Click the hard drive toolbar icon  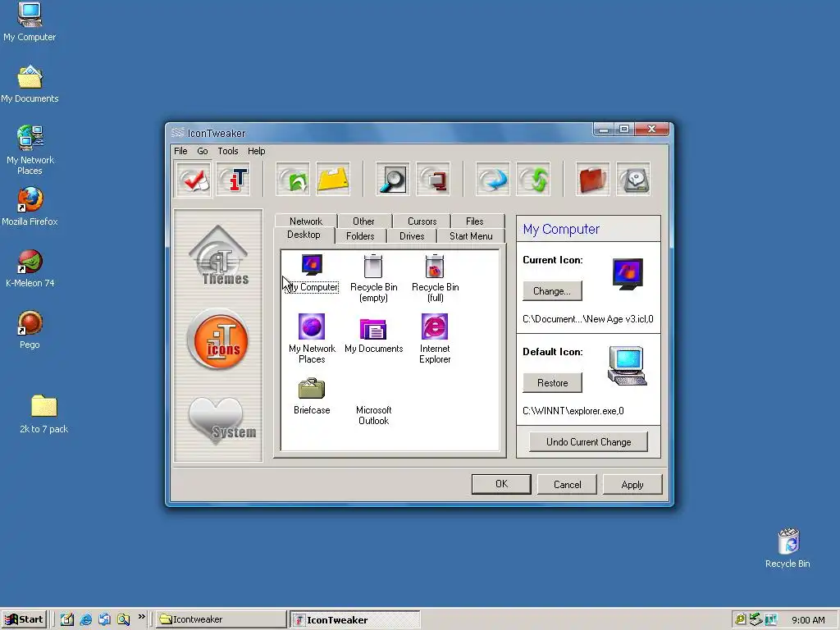pyautogui.click(x=633, y=180)
